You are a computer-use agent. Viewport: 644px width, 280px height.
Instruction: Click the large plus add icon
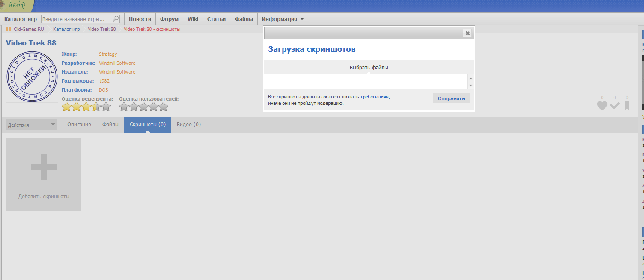click(44, 167)
